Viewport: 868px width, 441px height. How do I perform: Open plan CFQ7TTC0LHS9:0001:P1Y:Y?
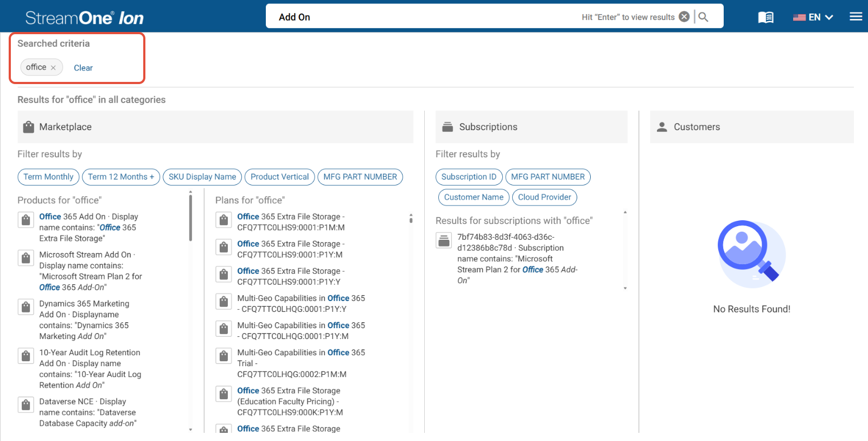pyautogui.click(x=291, y=276)
